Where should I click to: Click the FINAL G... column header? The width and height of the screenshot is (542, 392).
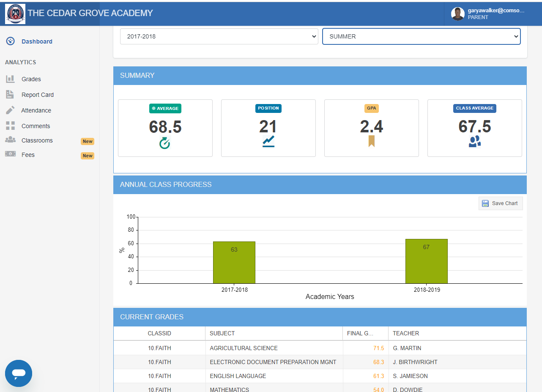point(366,333)
